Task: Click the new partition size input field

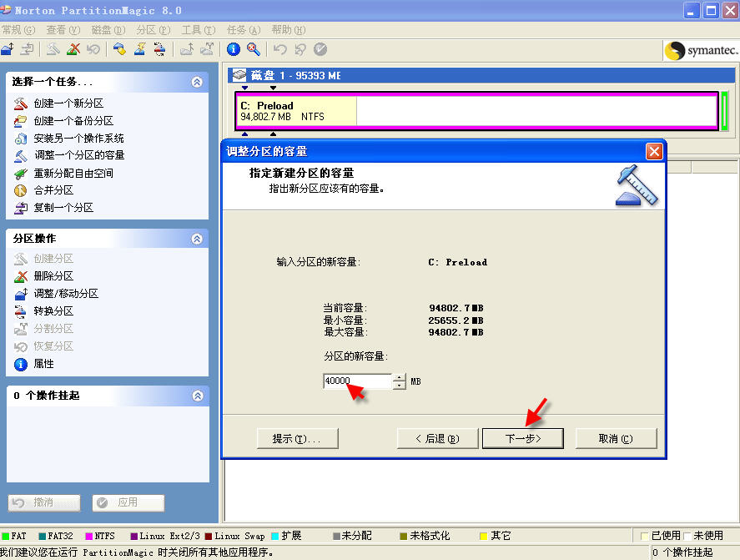Action: 357,381
